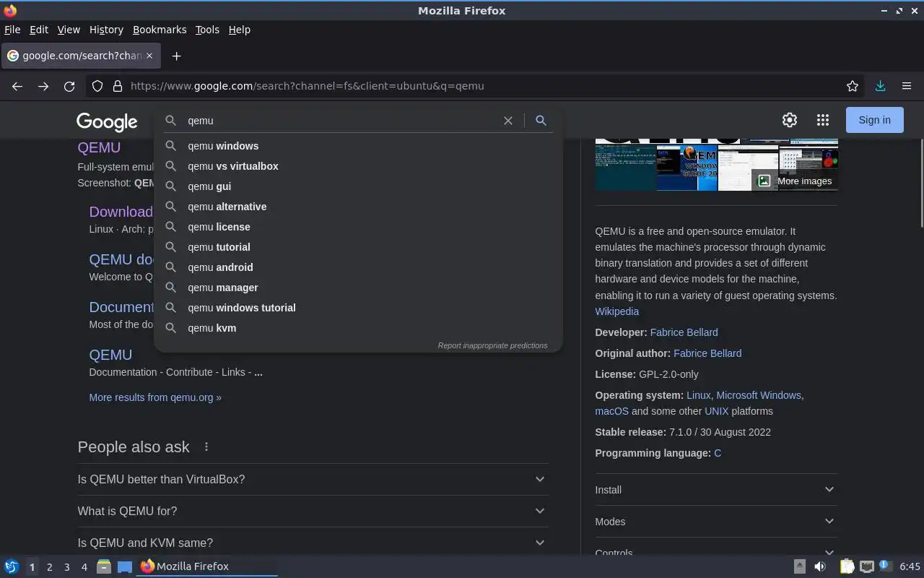Open the Firefox downloads panel
Viewport: 924px width, 578px height.
880,86
